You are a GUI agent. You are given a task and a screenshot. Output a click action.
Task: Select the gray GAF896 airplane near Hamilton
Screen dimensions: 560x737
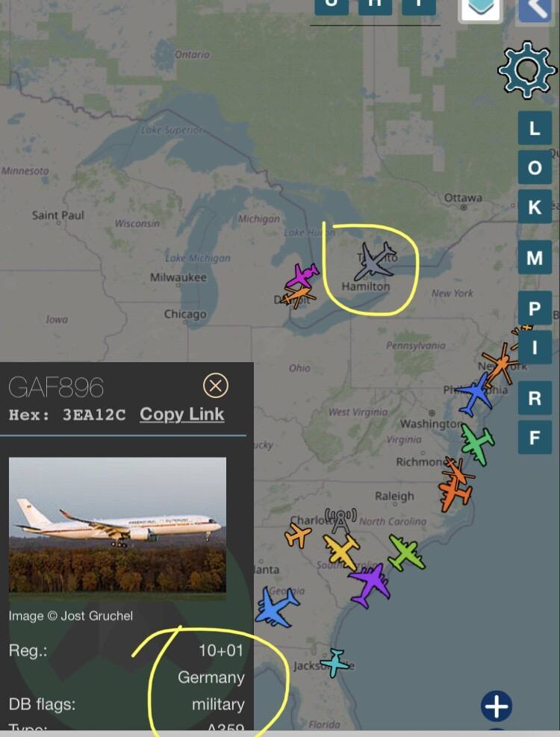click(375, 261)
